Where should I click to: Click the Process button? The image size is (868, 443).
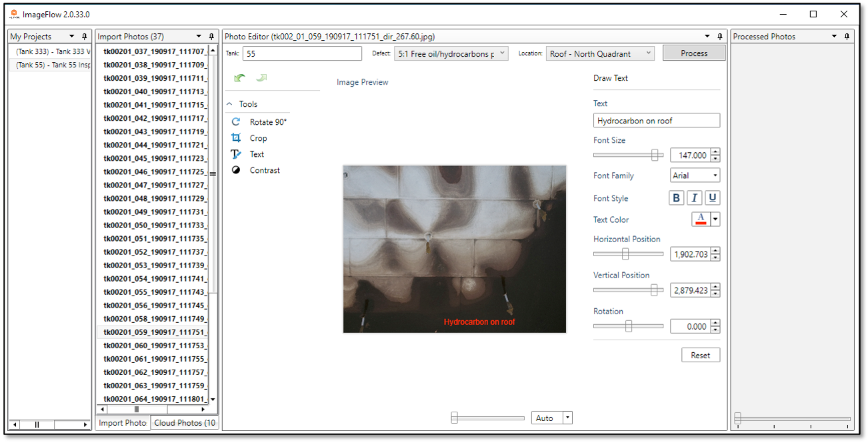pos(694,53)
